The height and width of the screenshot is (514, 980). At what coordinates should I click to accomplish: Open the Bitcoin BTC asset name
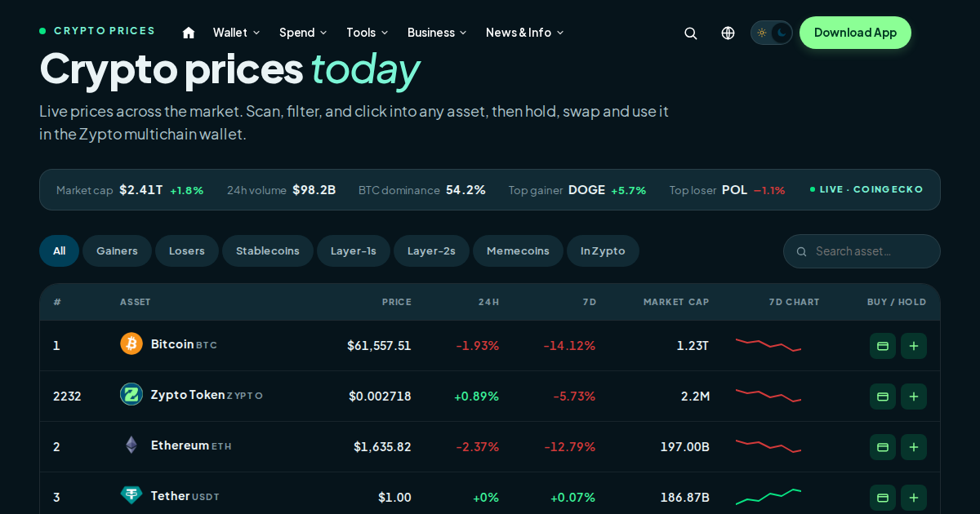(x=184, y=344)
